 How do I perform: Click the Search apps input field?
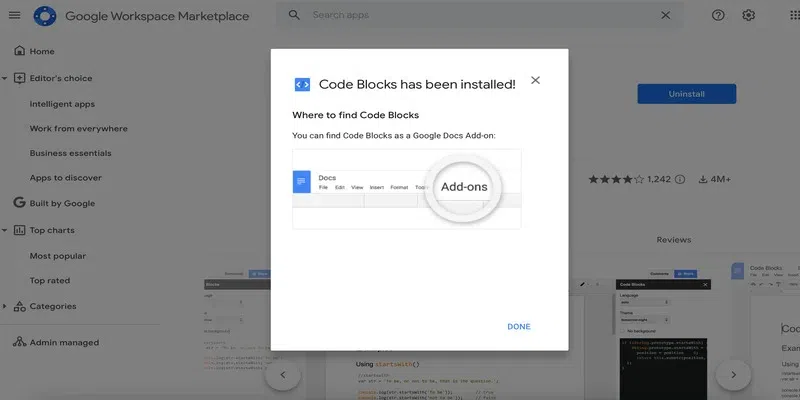click(x=480, y=15)
